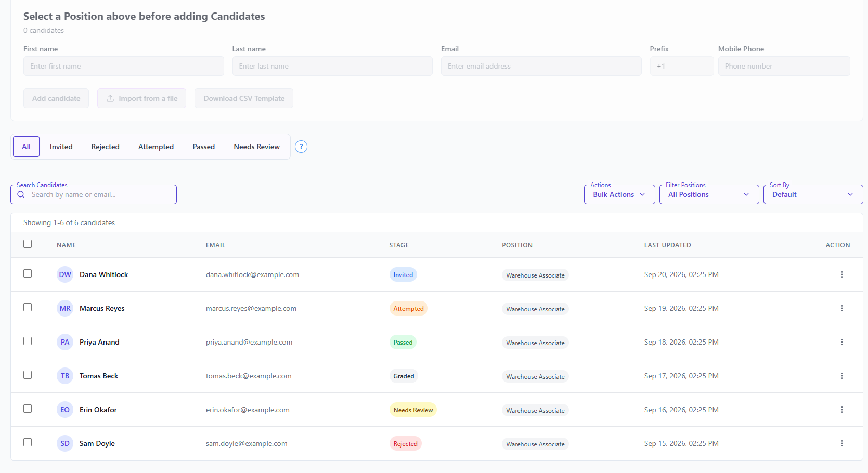Viewport: 868px width, 473px height.
Task: Open row actions menu for Priya Anand
Action: 842,342
